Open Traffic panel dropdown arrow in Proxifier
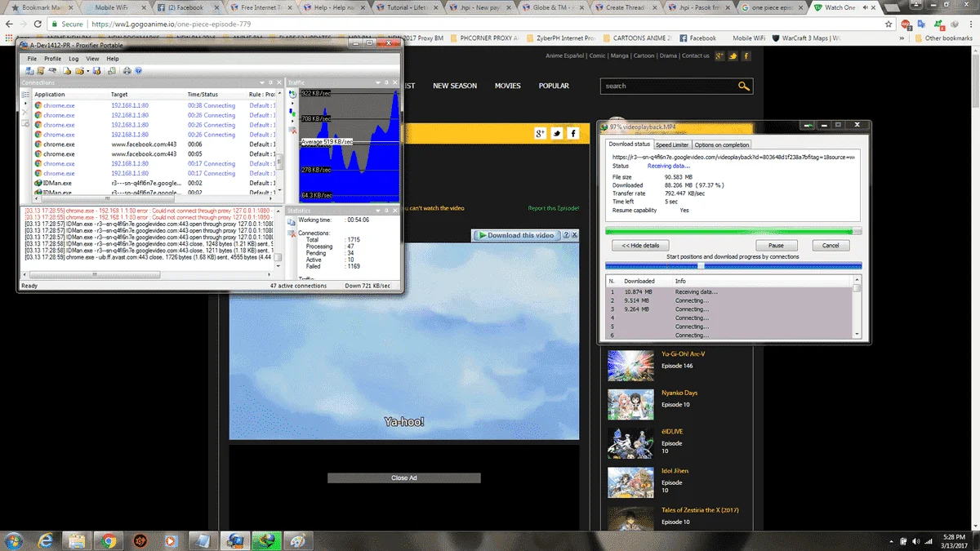 (378, 82)
